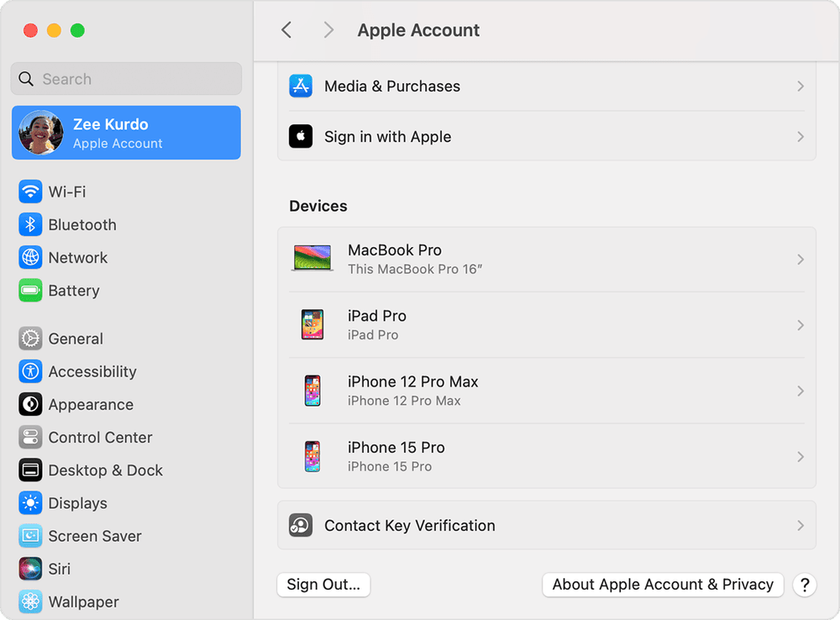
Task: Click the Control Center icon
Action: coord(31,437)
